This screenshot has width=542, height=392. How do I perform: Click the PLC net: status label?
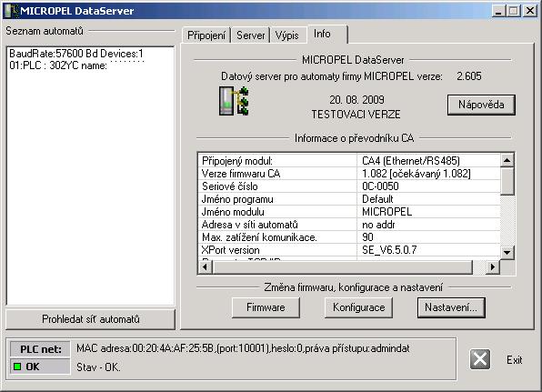pyautogui.click(x=40, y=349)
